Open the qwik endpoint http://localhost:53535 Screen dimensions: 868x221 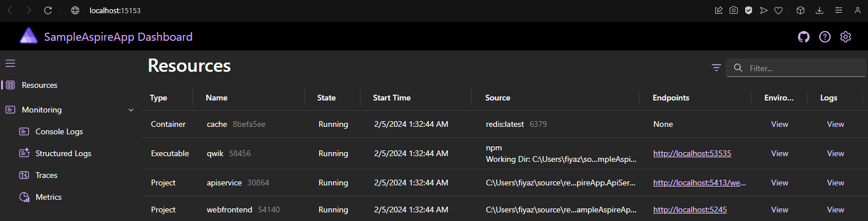click(692, 153)
